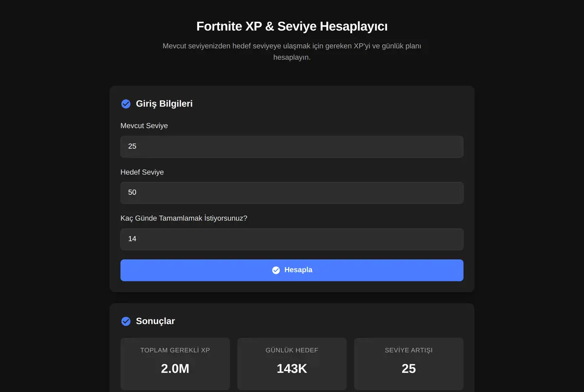Select the days-to-complete input showing 14
Viewport: 584px width, 392px height.
(x=292, y=239)
